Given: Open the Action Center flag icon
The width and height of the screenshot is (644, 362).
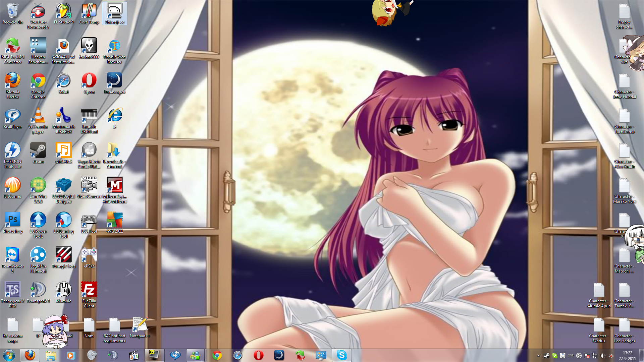Looking at the screenshot, I should (x=587, y=356).
